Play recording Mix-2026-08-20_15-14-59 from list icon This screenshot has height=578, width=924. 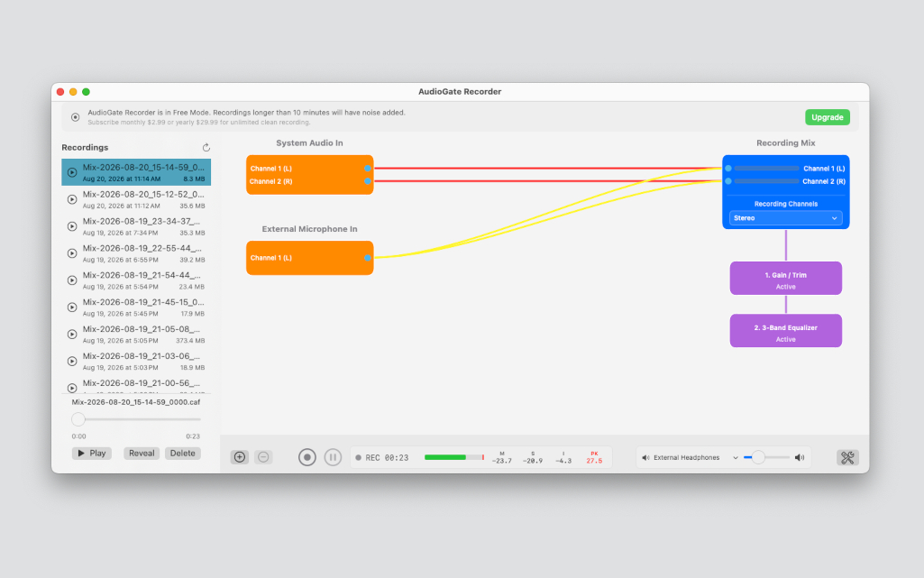click(x=72, y=172)
